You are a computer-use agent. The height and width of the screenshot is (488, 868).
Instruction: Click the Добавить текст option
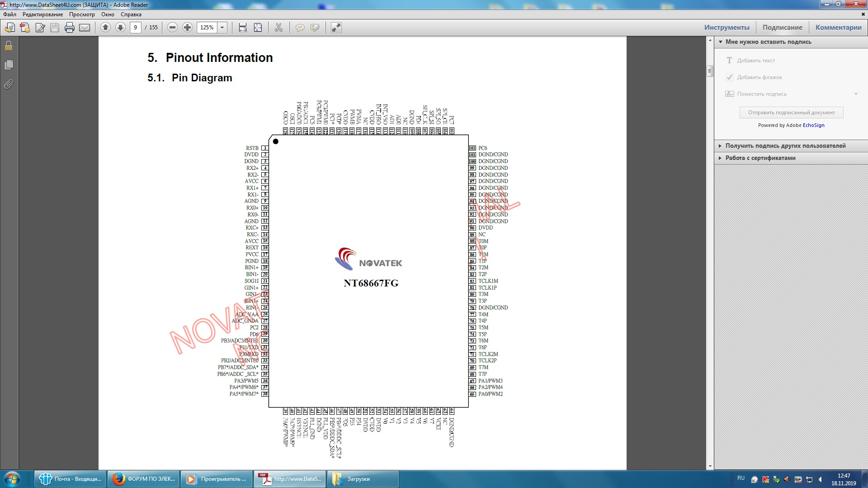[x=756, y=61]
